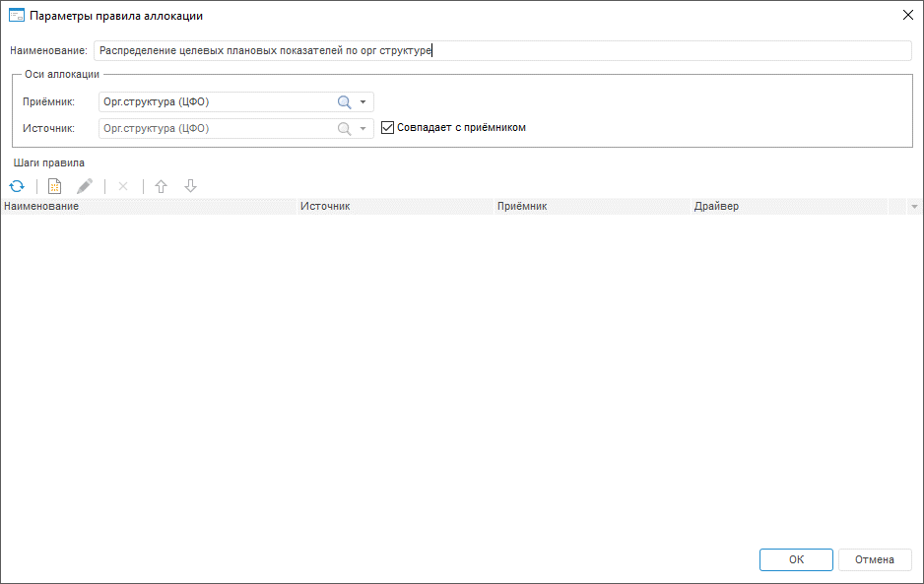Click the dialog window icon in title bar
This screenshot has height=584, width=924.
[16, 16]
